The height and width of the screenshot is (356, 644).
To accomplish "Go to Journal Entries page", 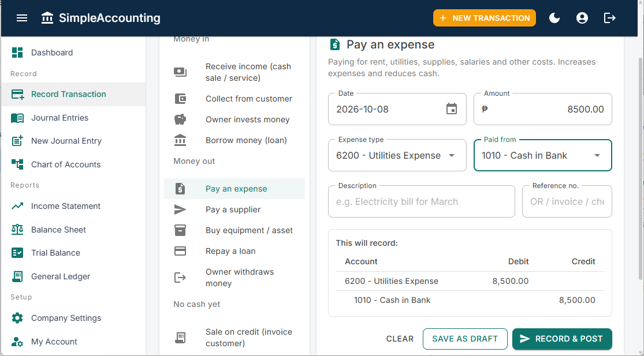I will 73,118.
